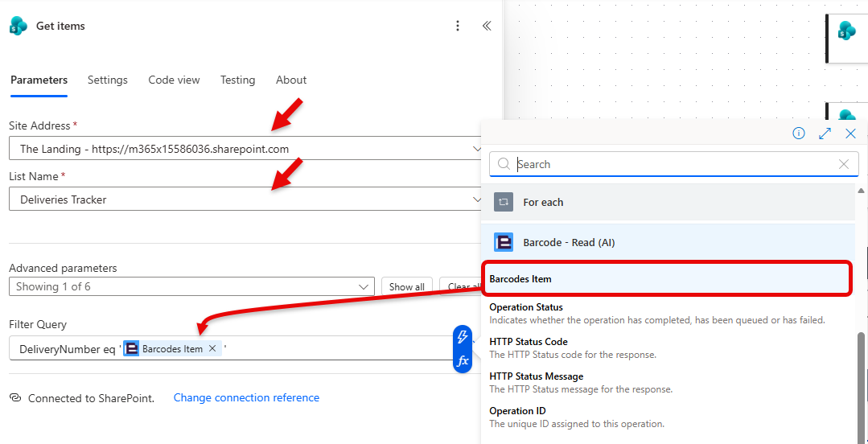The width and height of the screenshot is (868, 444).
Task: Switch to the Parameters tab
Action: [39, 80]
